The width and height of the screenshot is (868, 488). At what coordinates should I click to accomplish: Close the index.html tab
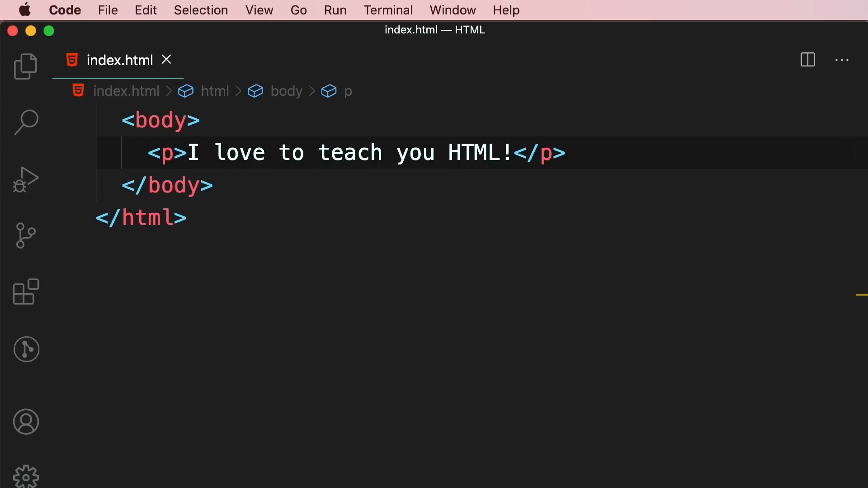[x=166, y=60]
